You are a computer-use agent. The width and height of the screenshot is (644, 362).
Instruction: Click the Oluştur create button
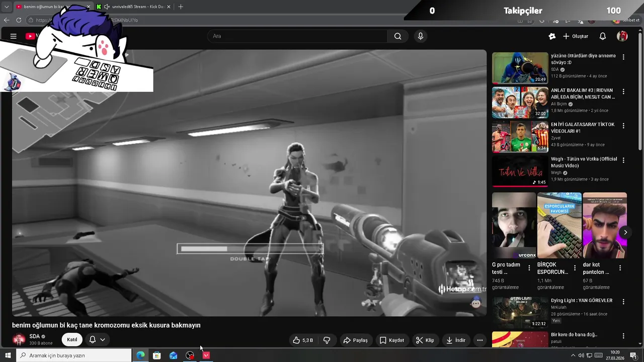575,36
